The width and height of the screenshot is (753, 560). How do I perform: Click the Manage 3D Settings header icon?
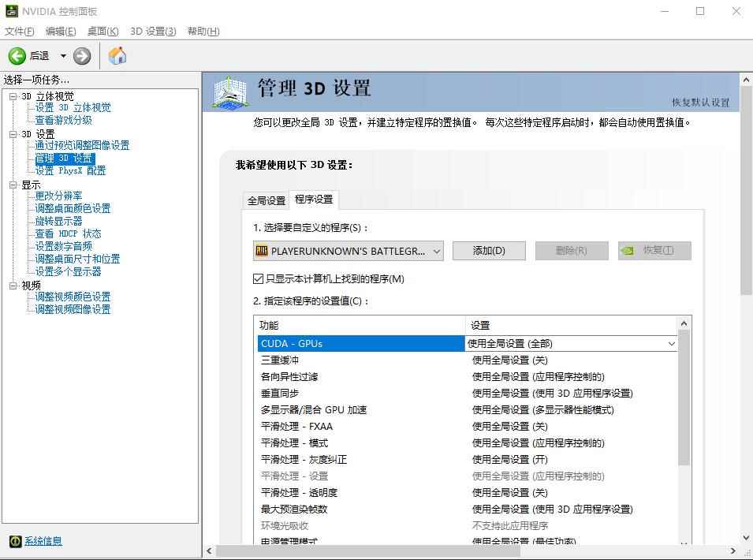tap(230, 92)
